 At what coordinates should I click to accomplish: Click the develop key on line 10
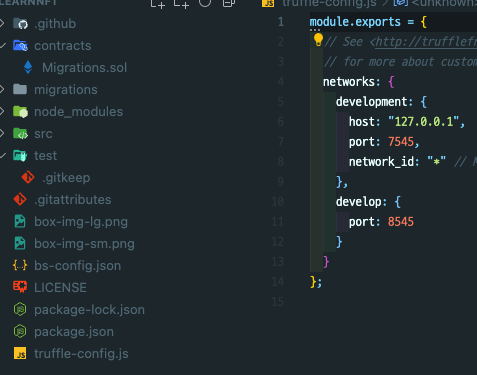pos(359,202)
